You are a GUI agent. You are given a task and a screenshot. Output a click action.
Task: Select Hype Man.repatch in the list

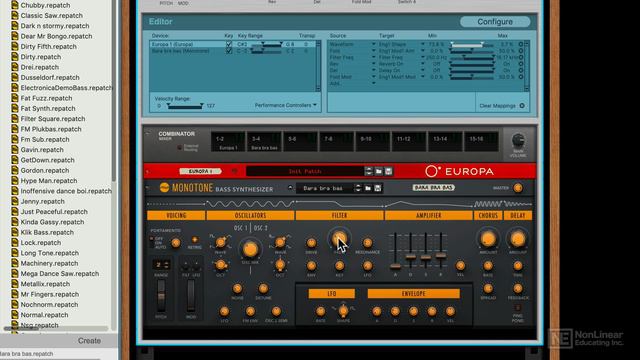tap(49, 180)
